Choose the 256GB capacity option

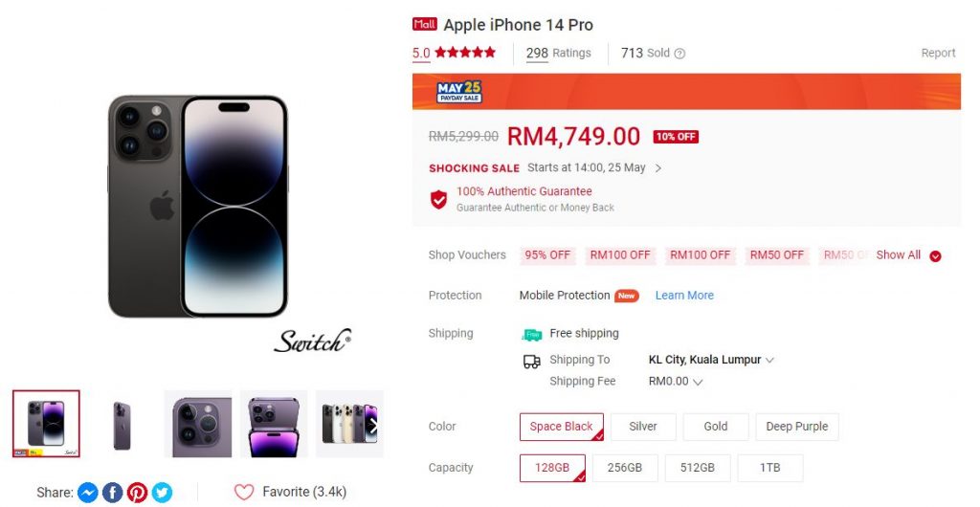tap(625, 468)
